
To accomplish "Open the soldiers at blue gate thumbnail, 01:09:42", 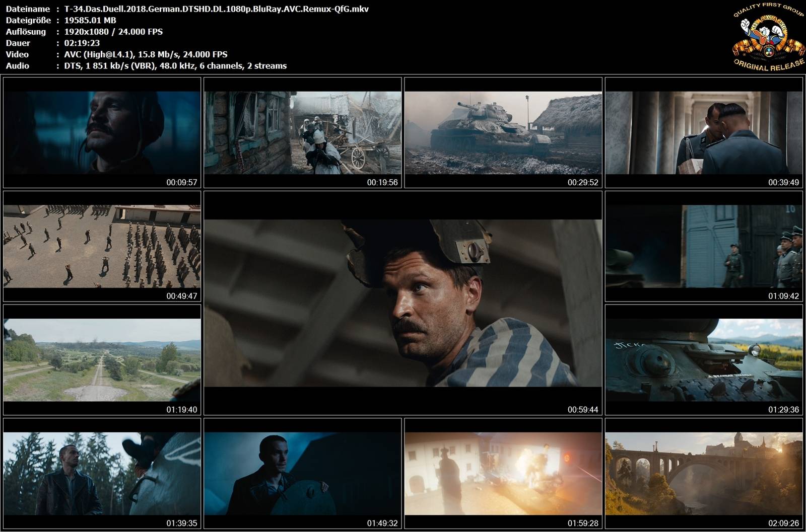I will [704, 246].
